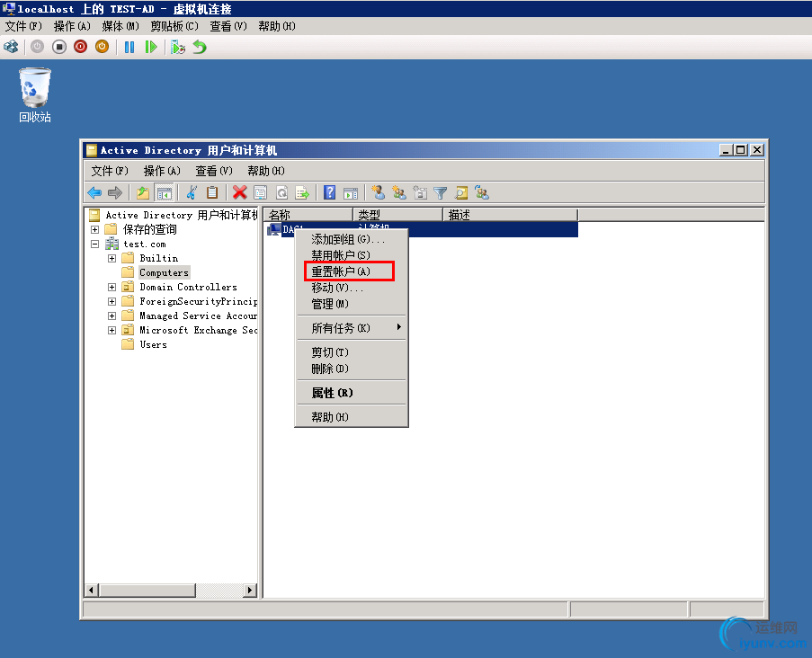Image resolution: width=812 pixels, height=658 pixels.
Task: Expand the Builtin folder node
Action: (112, 258)
